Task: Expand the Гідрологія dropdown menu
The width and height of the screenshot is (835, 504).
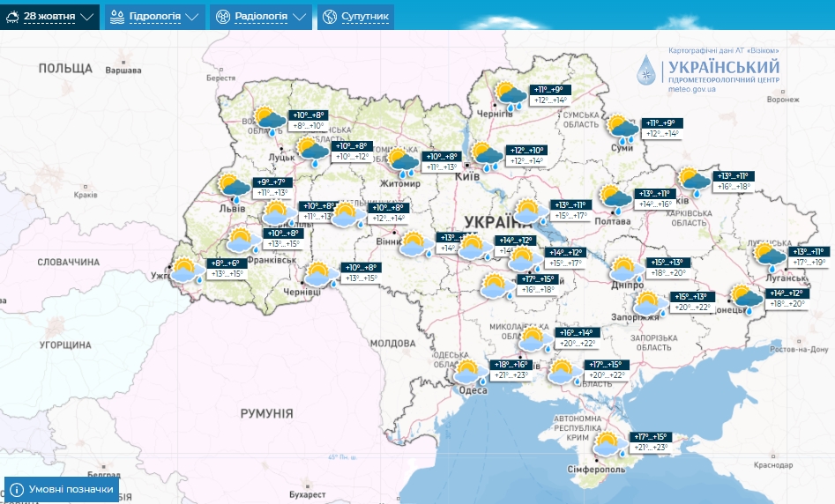Action: tap(154, 17)
